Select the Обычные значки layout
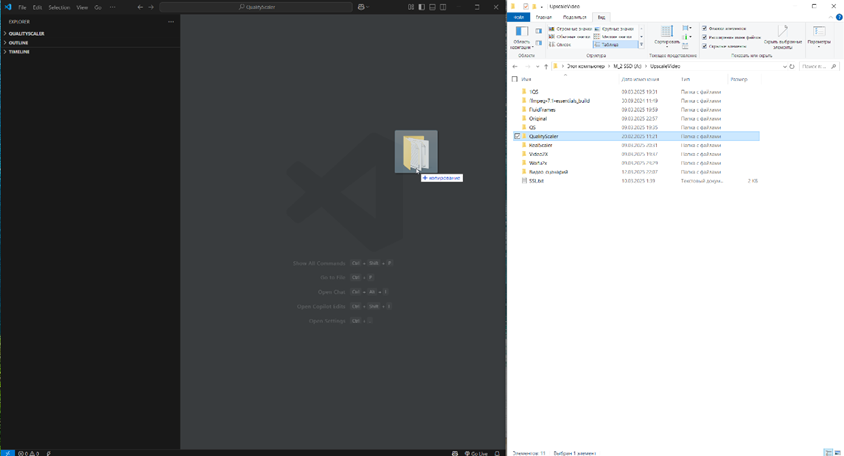This screenshot has height=456, width=844. click(570, 37)
